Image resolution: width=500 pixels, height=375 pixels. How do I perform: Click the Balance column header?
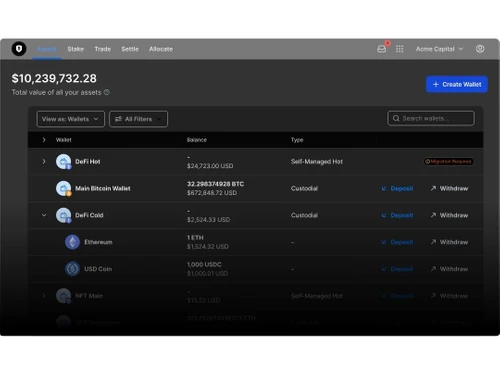coord(197,140)
